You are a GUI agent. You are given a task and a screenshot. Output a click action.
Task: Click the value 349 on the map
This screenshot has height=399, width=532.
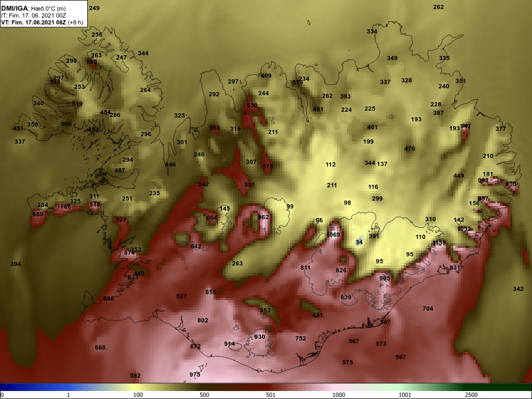coord(392,58)
